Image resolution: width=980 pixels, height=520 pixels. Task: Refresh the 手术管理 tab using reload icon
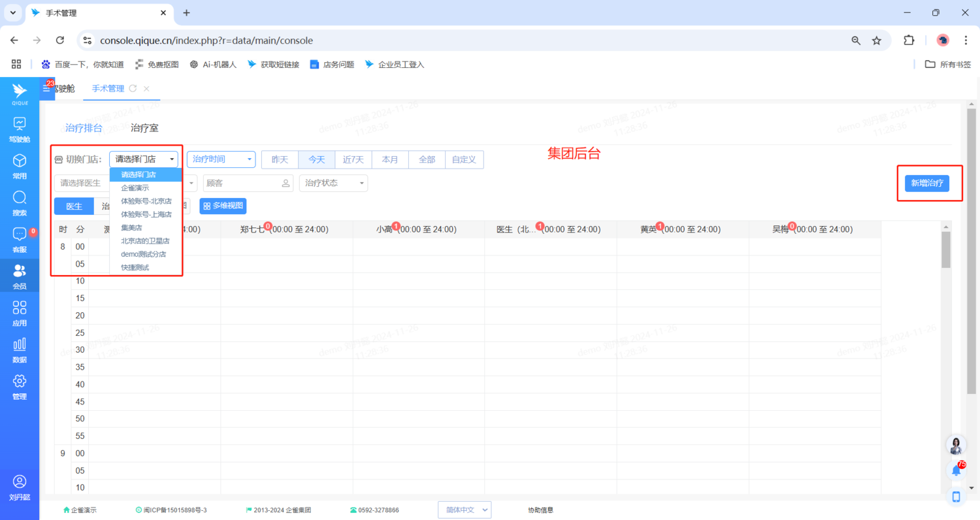[x=133, y=88]
